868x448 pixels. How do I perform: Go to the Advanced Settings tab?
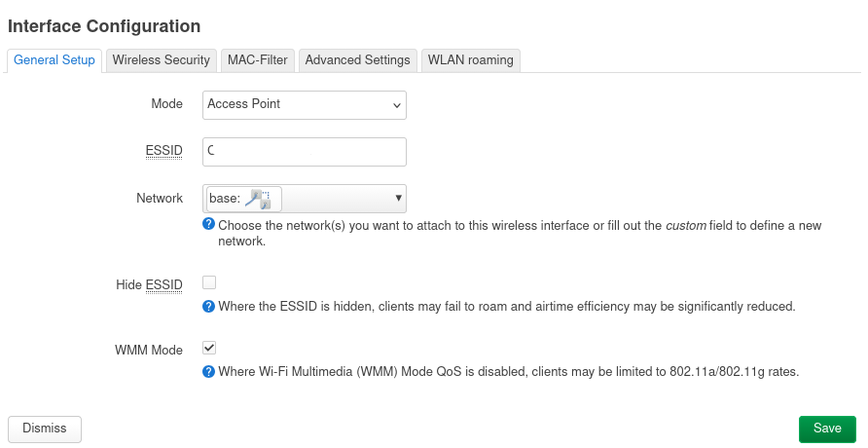357,60
